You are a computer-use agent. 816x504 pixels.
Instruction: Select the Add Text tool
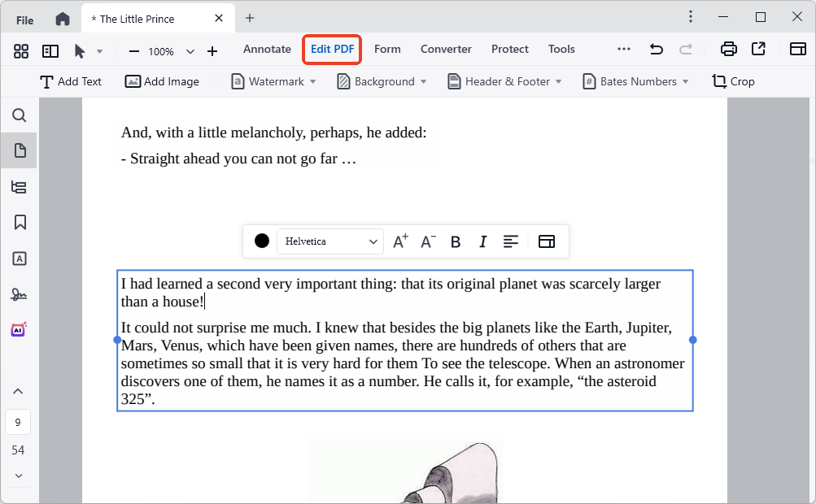point(71,81)
